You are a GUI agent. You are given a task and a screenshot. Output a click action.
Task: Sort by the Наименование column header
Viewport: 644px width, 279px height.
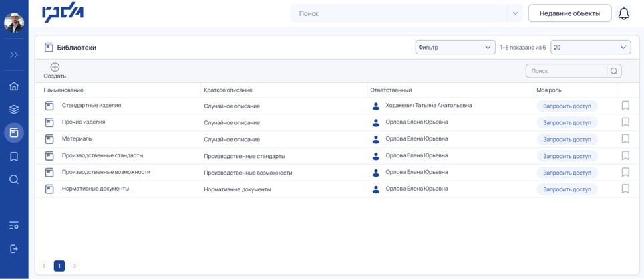coord(63,90)
